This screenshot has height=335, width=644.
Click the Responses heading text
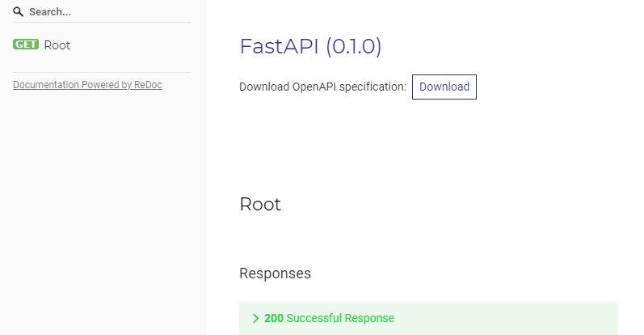click(x=276, y=274)
